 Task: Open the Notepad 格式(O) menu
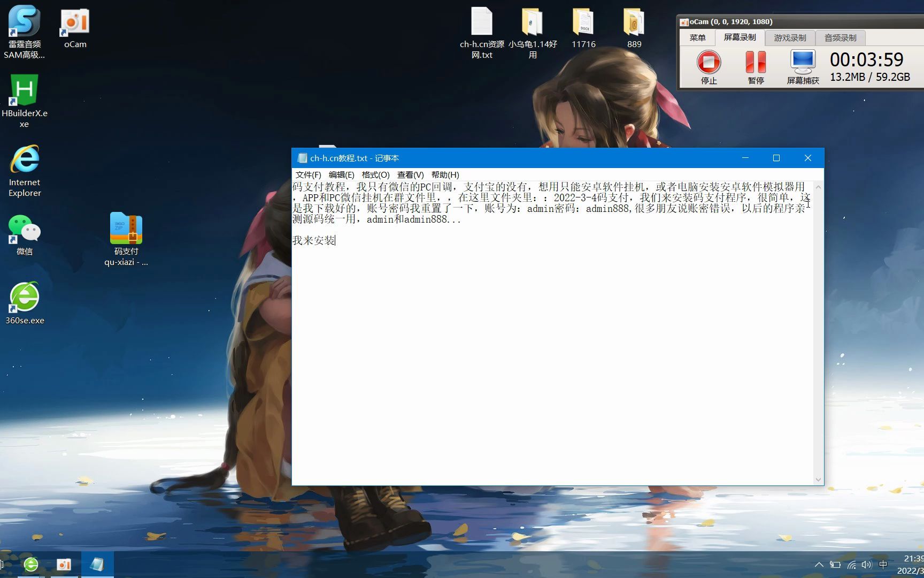click(375, 174)
